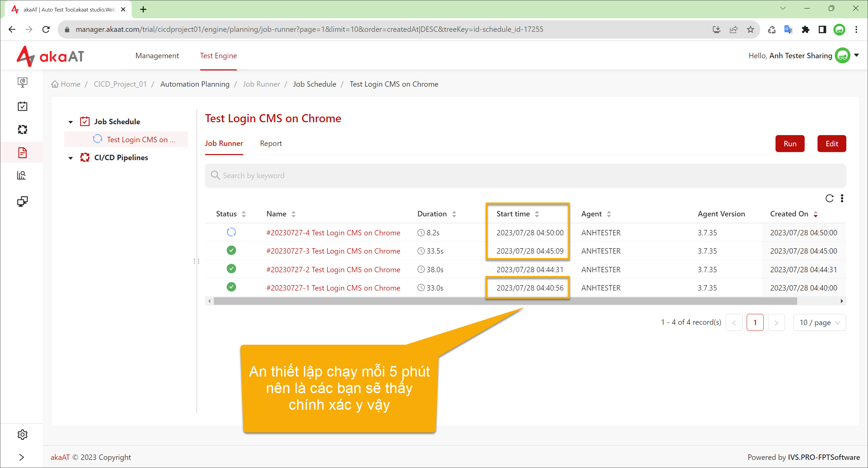Viewport: 868px width, 468px height.
Task: Open the dashboard presentation sidebar icon
Action: click(22, 82)
